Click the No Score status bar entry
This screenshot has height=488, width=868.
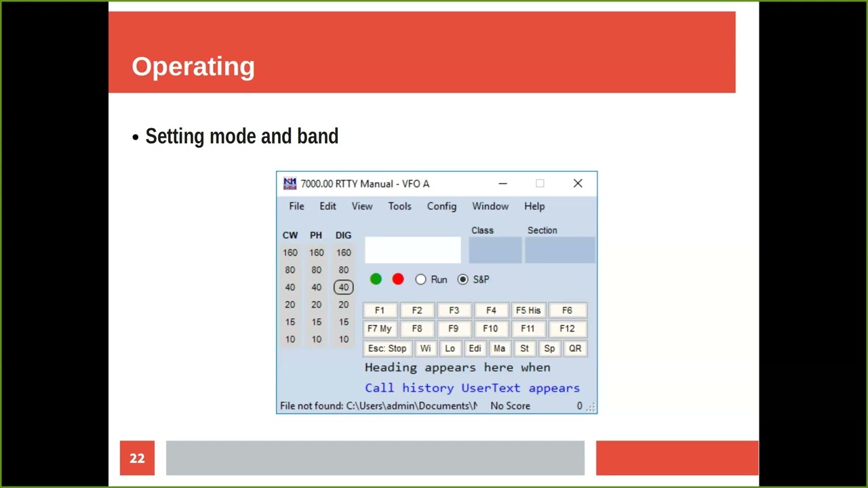(511, 406)
